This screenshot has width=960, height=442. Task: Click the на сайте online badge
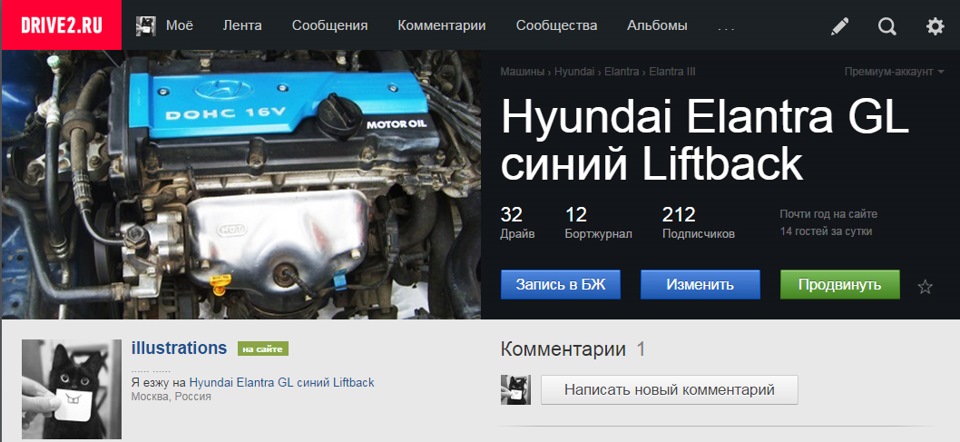point(263,349)
